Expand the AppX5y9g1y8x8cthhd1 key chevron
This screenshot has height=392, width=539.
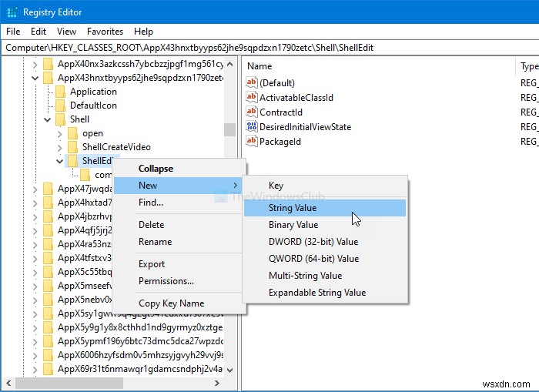point(35,328)
